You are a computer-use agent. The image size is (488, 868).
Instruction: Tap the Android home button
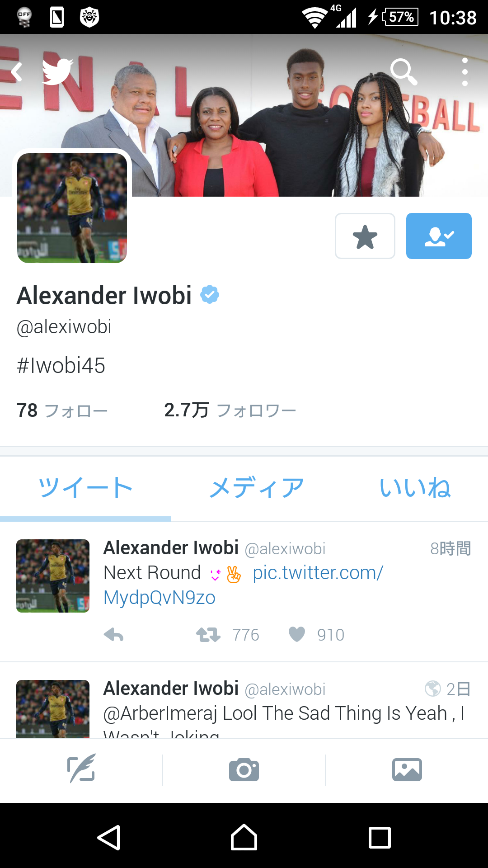[244, 837]
